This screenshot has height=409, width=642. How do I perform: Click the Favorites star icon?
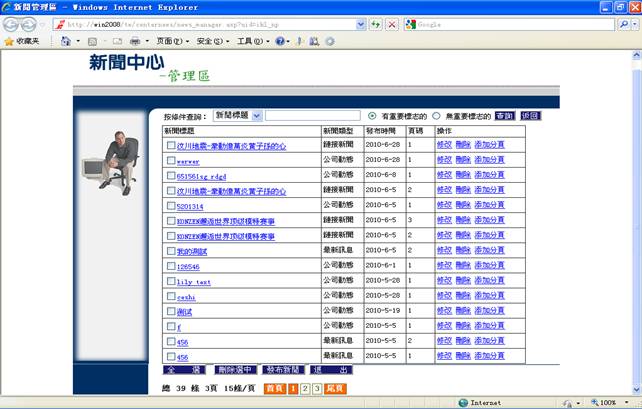9,41
